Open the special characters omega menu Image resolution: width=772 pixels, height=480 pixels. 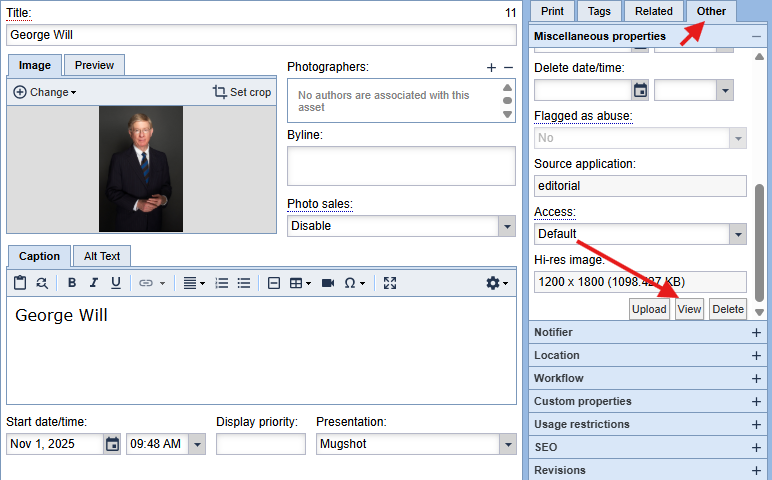coord(354,283)
